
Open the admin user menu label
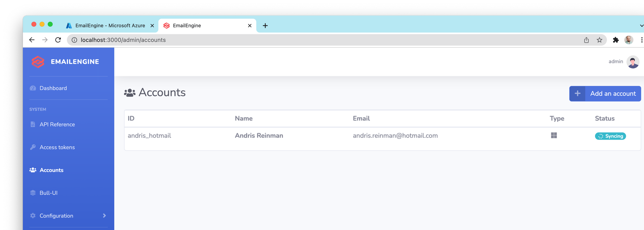click(616, 61)
